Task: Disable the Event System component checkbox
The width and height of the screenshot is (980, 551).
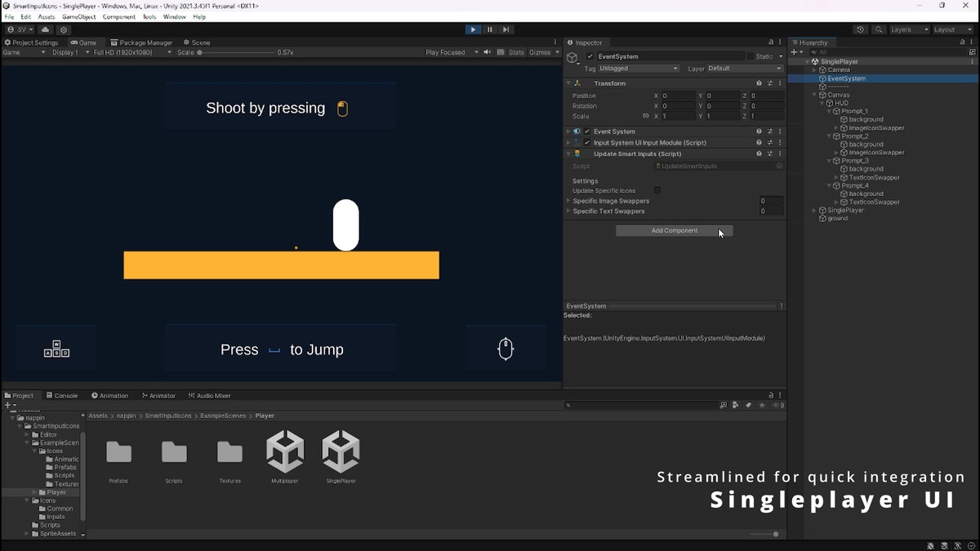Action: coord(586,131)
